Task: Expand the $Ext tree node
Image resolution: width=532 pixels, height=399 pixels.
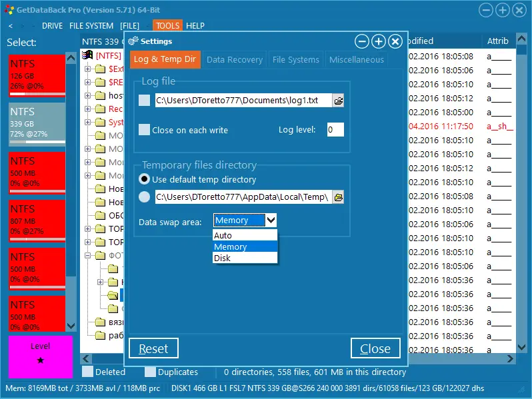Action: coord(87,69)
